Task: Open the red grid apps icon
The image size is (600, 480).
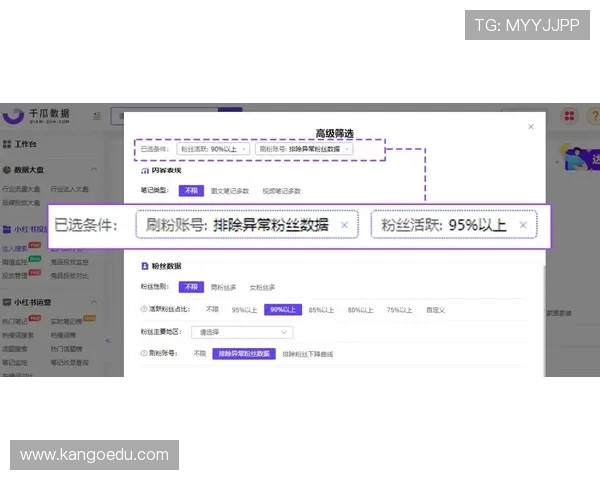Action: (x=569, y=116)
